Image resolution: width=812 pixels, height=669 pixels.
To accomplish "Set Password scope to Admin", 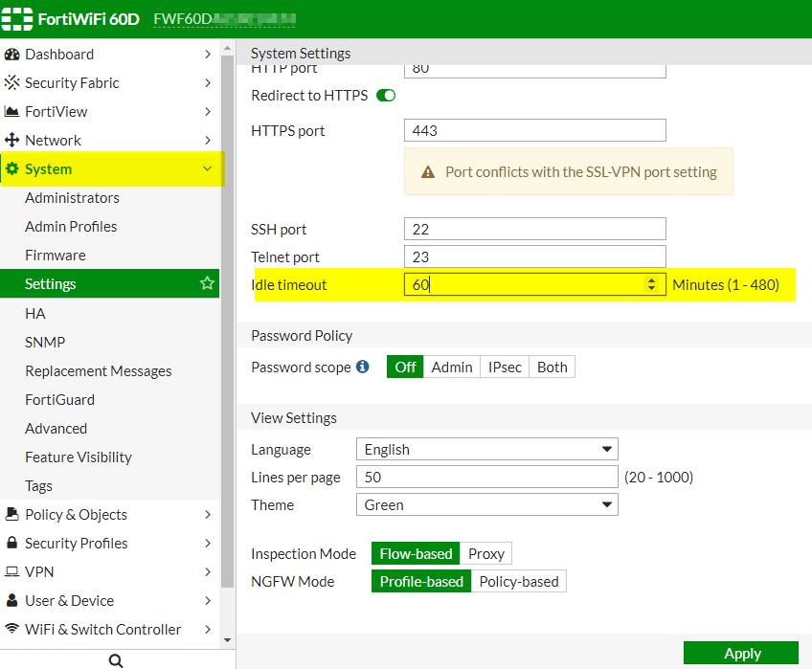I will 452,367.
